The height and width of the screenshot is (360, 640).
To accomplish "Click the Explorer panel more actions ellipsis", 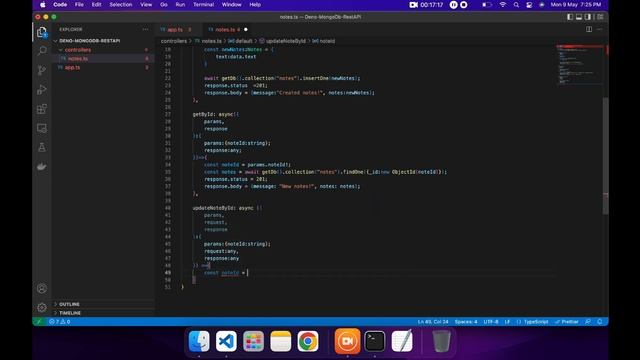I will coord(146,29).
